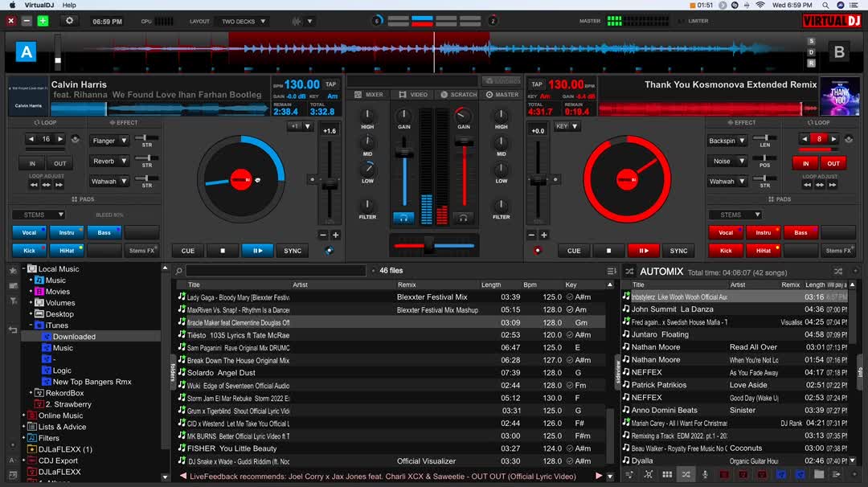Open deck A Wahwah effect dropdown
Image resolution: width=868 pixels, height=487 pixels.
pyautogui.click(x=109, y=181)
